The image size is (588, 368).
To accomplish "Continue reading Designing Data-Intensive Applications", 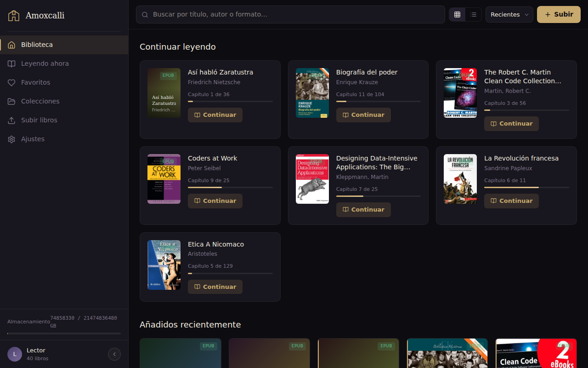I will 363,210.
